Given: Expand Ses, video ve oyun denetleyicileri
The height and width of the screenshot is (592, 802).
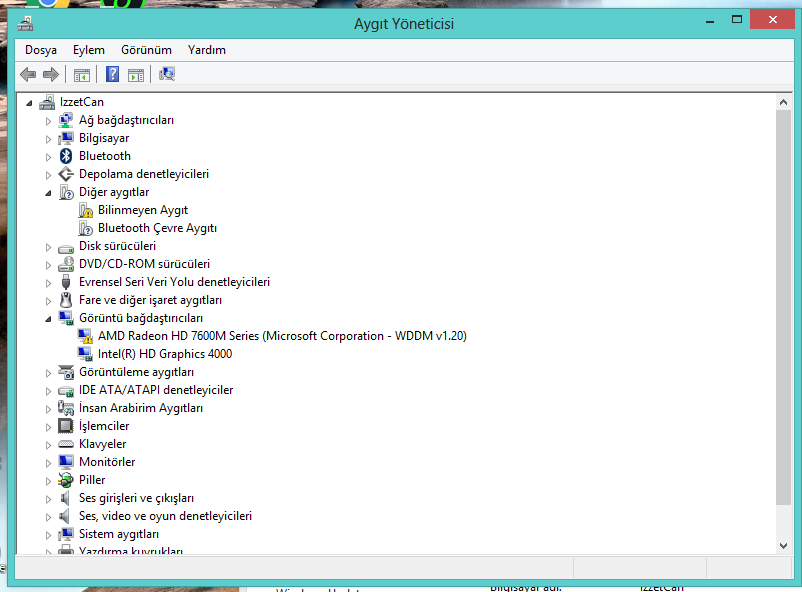Looking at the screenshot, I should (x=48, y=517).
